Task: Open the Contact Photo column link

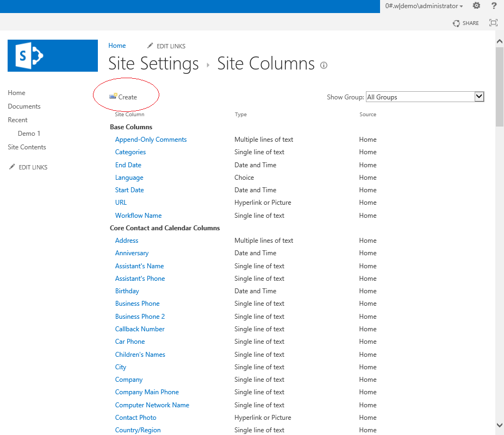Action: coord(135,417)
